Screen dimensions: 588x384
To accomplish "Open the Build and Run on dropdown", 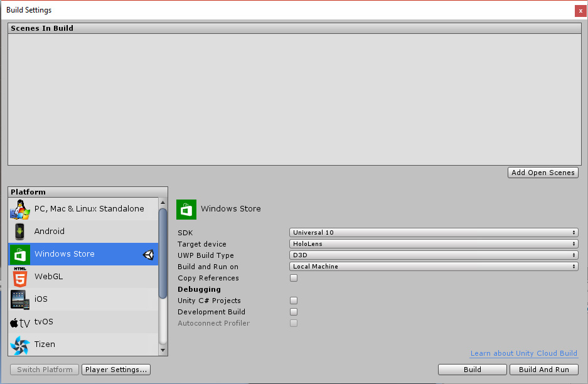I will click(434, 266).
